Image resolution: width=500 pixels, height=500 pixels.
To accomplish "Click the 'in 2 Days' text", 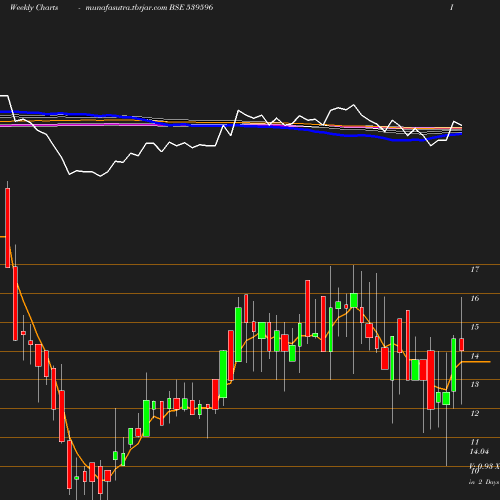I will [x=484, y=482].
